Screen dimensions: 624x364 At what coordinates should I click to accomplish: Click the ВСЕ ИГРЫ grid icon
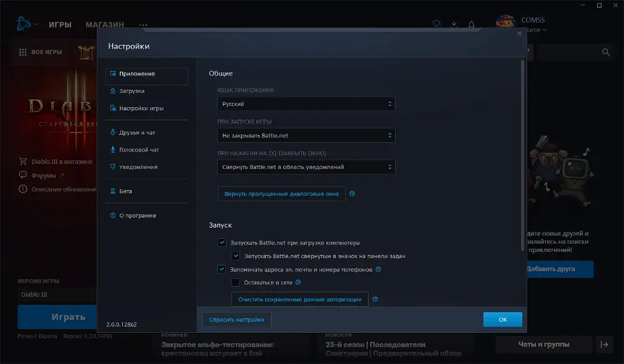tap(22, 52)
